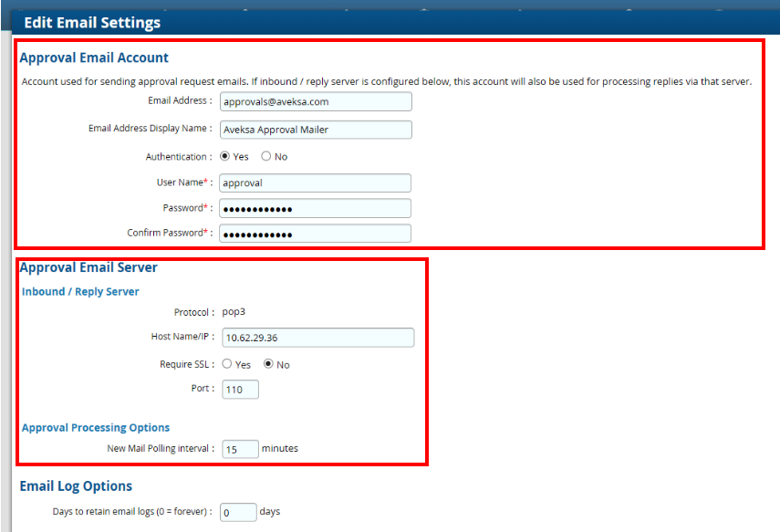Click the Edit Email Settings title bar
Viewport: 780px width, 532px height.
89,21
